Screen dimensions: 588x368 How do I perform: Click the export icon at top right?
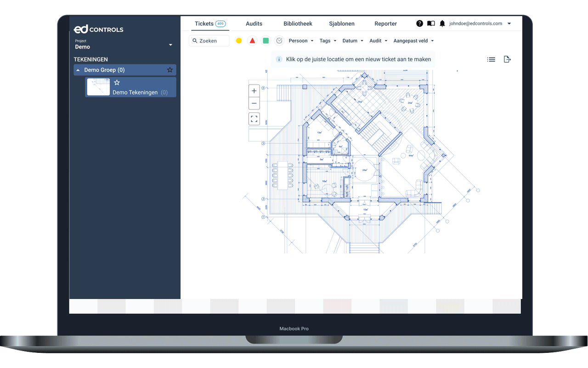point(507,59)
